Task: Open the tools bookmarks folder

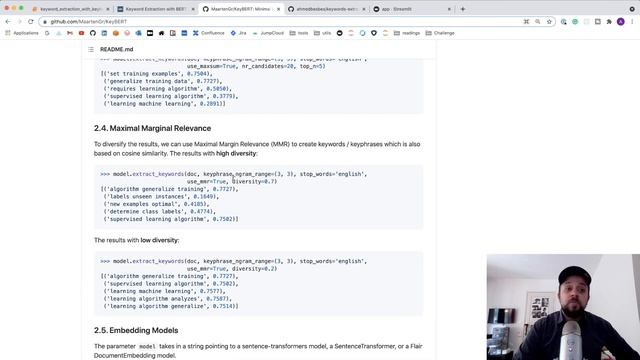Action: pyautogui.click(x=299, y=33)
